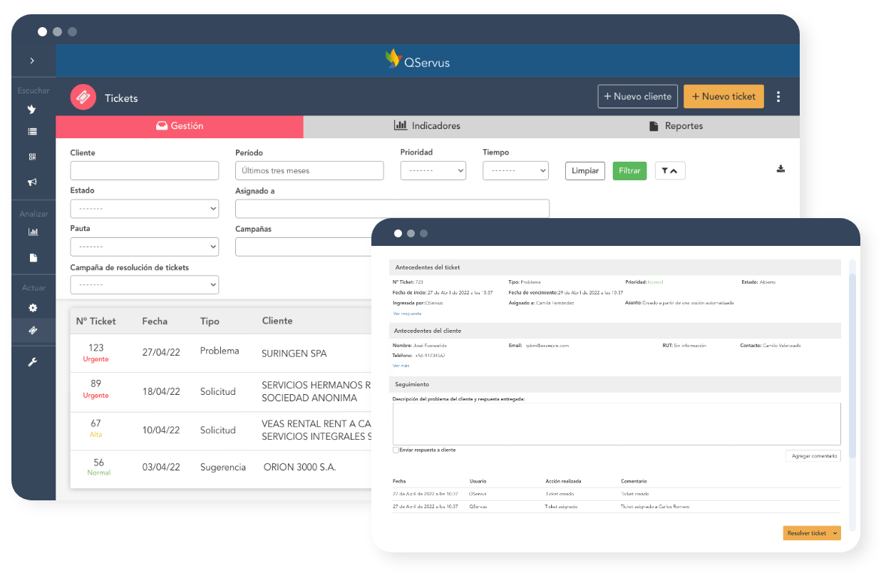Open the list icon under Escuchar

point(32,132)
